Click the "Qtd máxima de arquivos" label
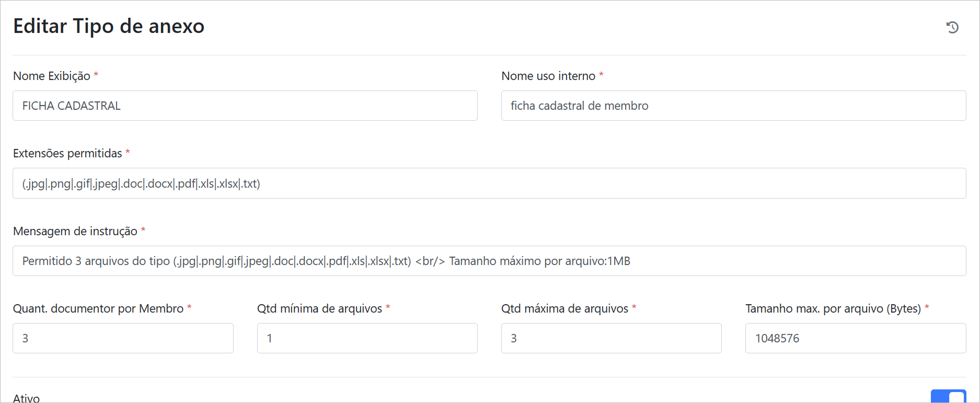 [564, 309]
